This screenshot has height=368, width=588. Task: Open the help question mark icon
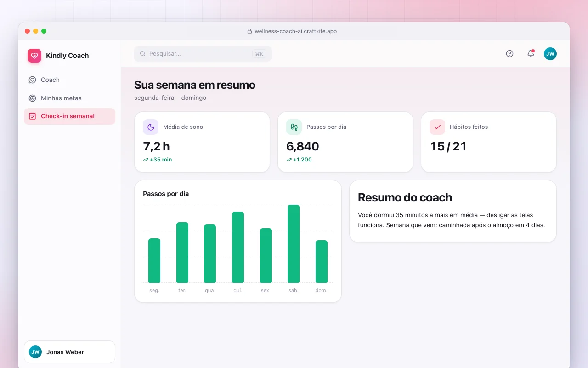[509, 54]
